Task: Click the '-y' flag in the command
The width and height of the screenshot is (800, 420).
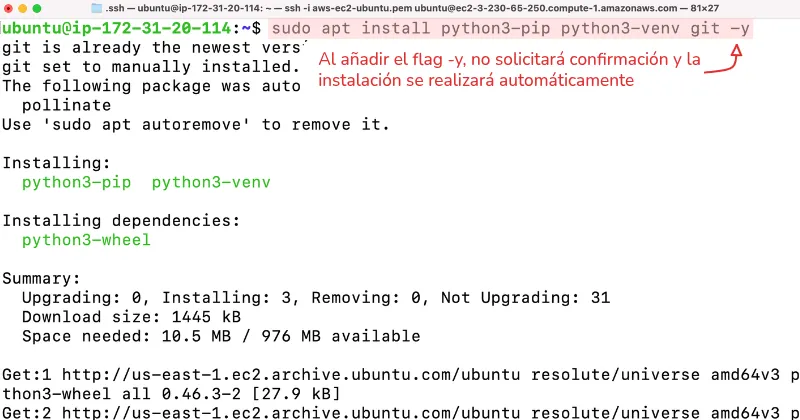Action: click(x=740, y=28)
